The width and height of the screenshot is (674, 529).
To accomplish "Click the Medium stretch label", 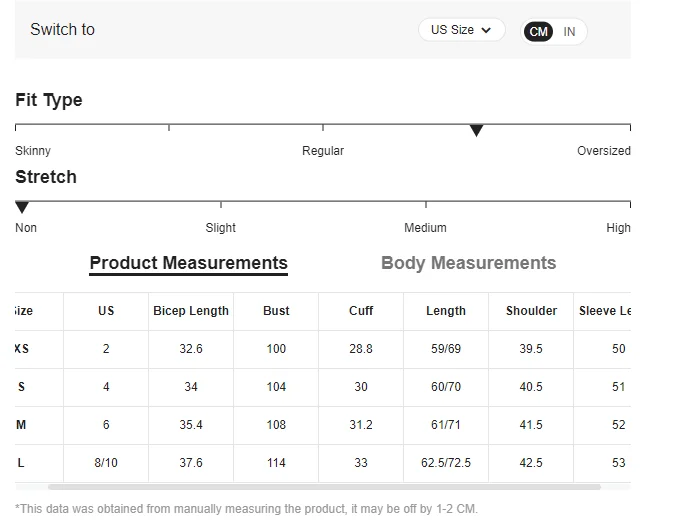I will click(425, 228).
